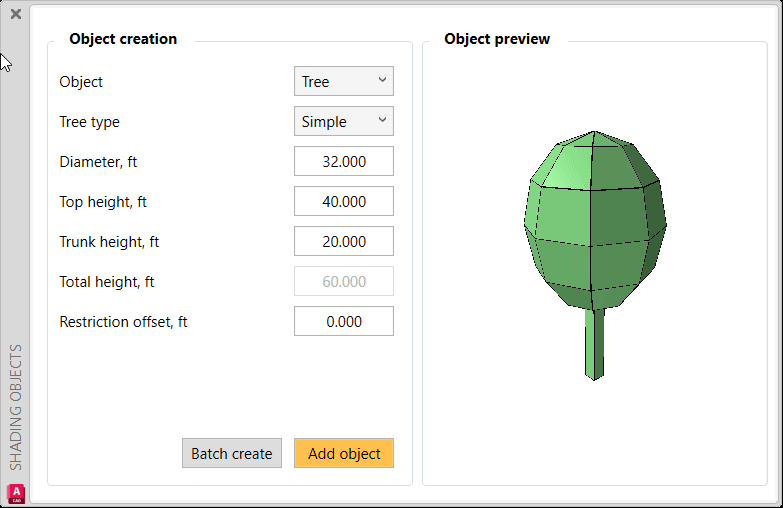Viewport: 783px width, 508px height.
Task: Click the "Tree type" label
Action: [x=89, y=122]
